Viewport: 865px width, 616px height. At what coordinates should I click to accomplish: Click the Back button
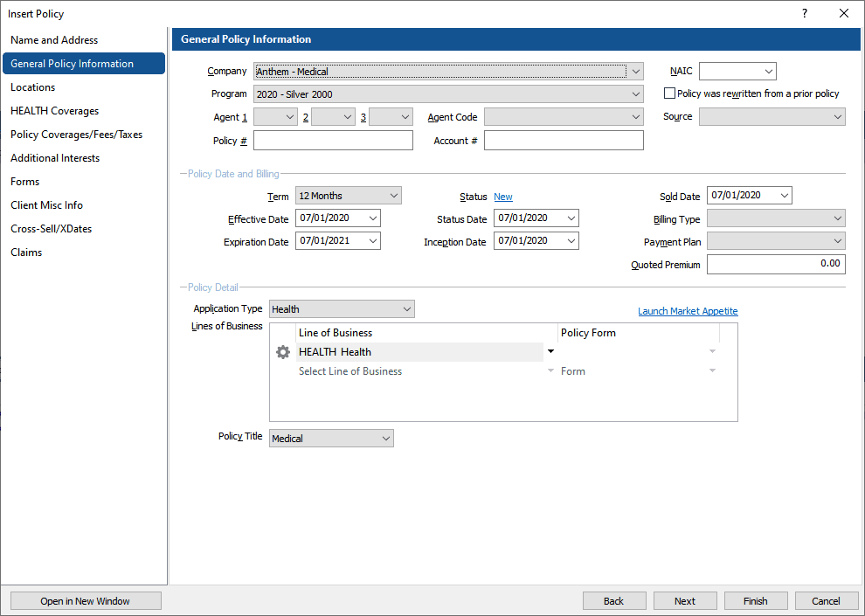tap(614, 601)
